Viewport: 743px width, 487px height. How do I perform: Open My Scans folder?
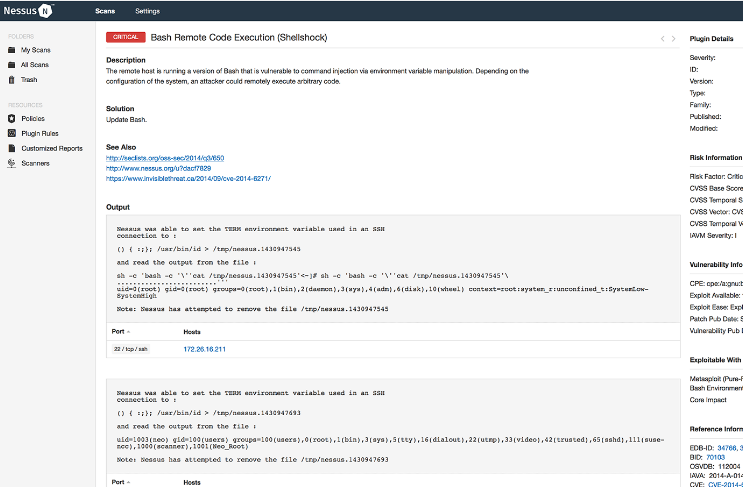[36, 50]
